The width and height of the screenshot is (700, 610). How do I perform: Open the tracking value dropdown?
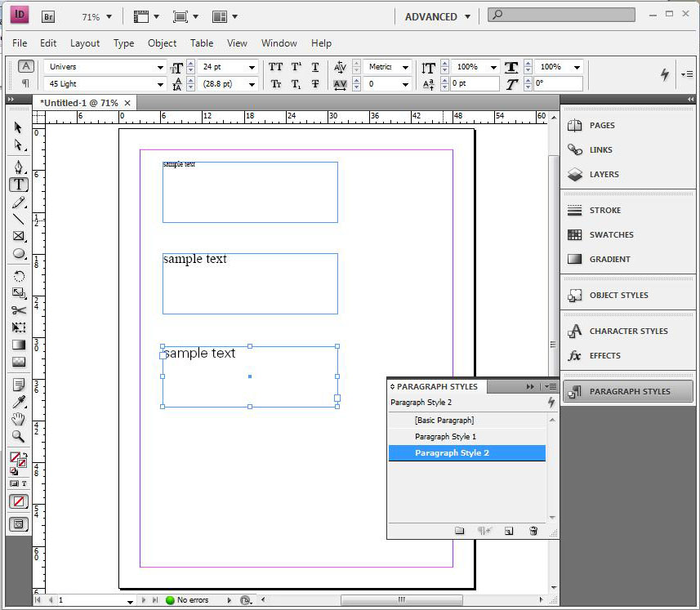click(405, 84)
